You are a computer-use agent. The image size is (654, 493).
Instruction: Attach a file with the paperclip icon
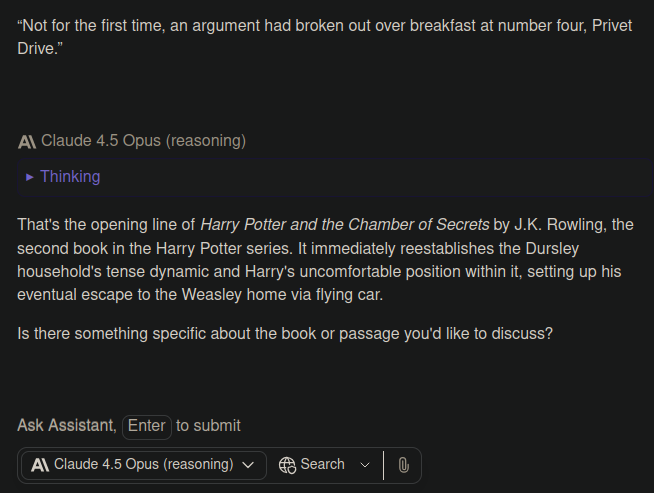(403, 465)
